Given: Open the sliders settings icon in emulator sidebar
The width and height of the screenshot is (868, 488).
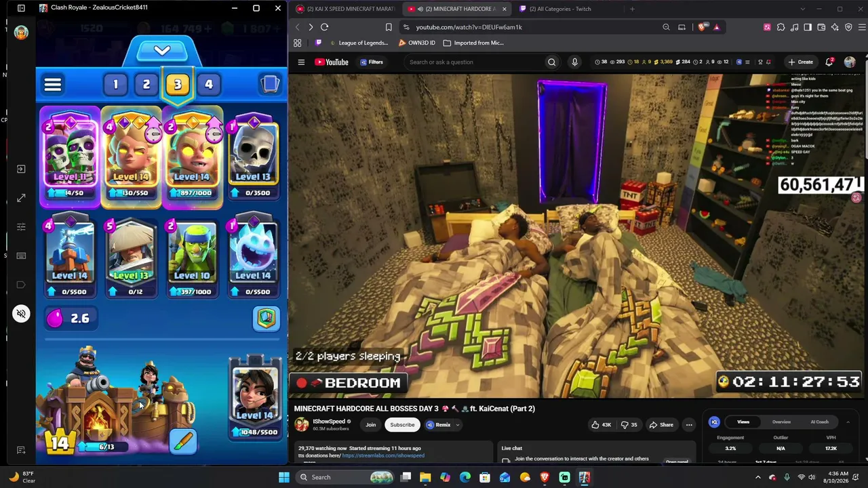Looking at the screenshot, I should pyautogui.click(x=21, y=227).
